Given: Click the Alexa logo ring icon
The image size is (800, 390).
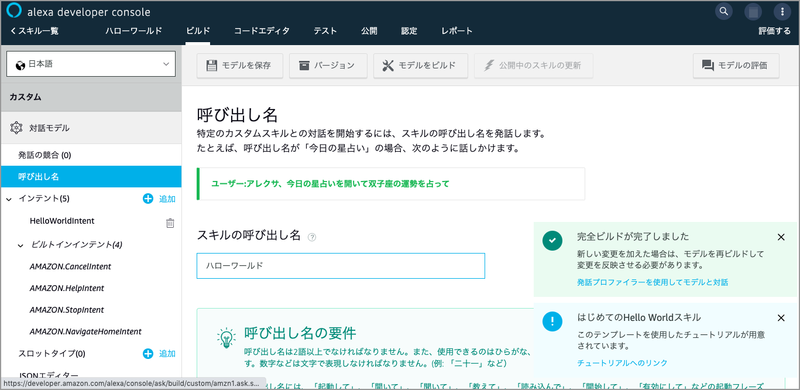Looking at the screenshot, I should tap(14, 11).
